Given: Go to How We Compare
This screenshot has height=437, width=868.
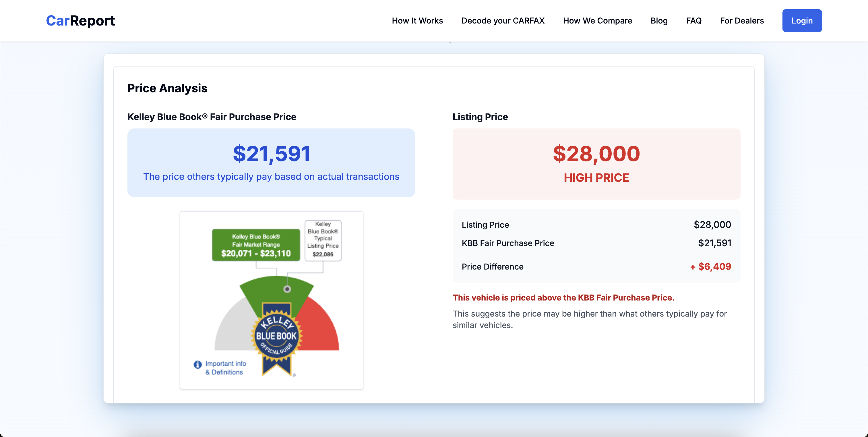Looking at the screenshot, I should pyautogui.click(x=597, y=21).
